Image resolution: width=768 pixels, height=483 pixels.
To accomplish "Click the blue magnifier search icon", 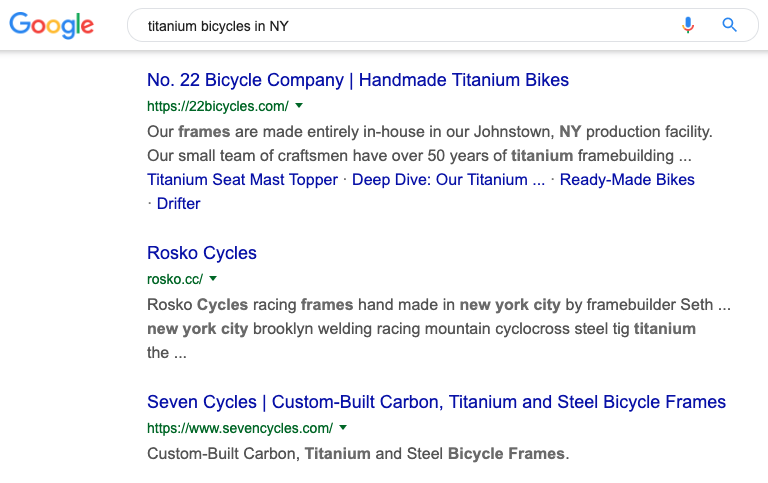I will click(729, 24).
